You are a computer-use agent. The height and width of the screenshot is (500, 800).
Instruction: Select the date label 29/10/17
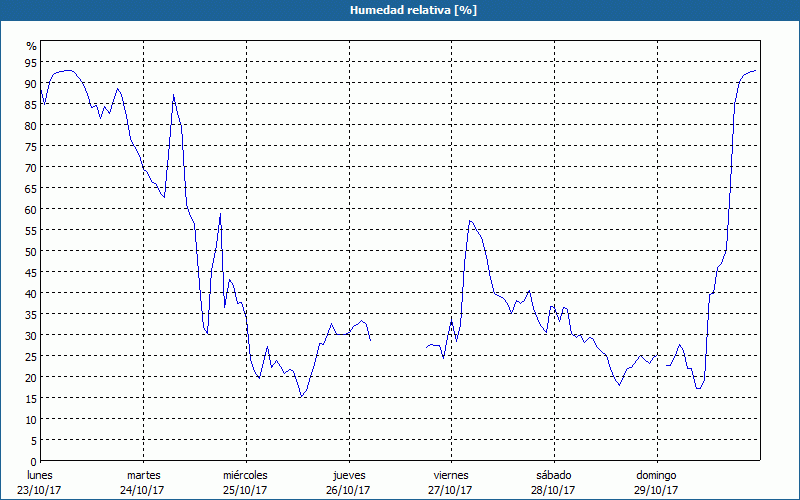(x=656, y=490)
